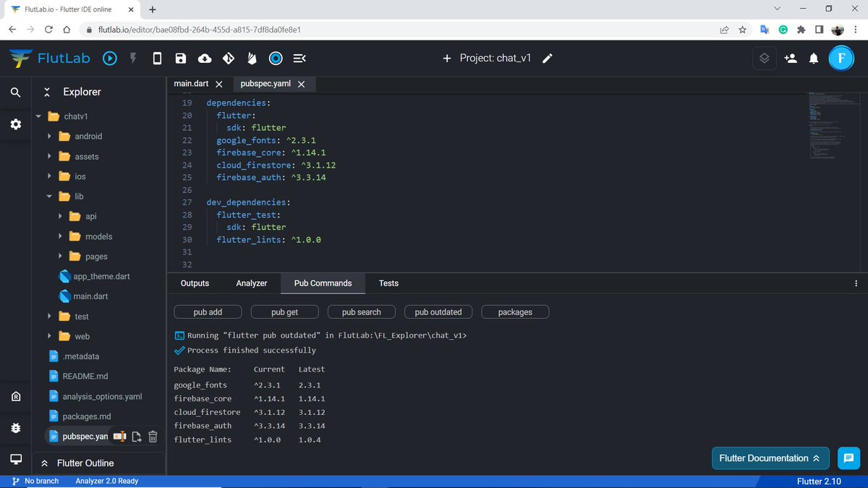The height and width of the screenshot is (488, 868).
Task: Delete pubspec.yaml with the trash icon
Action: point(153,436)
